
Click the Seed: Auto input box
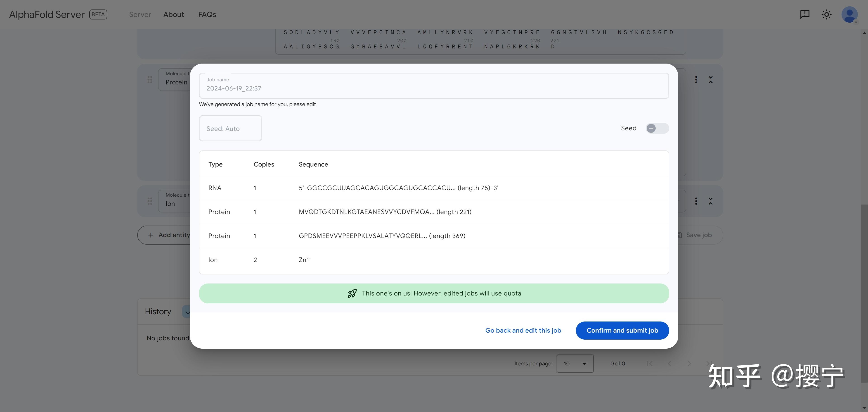(230, 129)
